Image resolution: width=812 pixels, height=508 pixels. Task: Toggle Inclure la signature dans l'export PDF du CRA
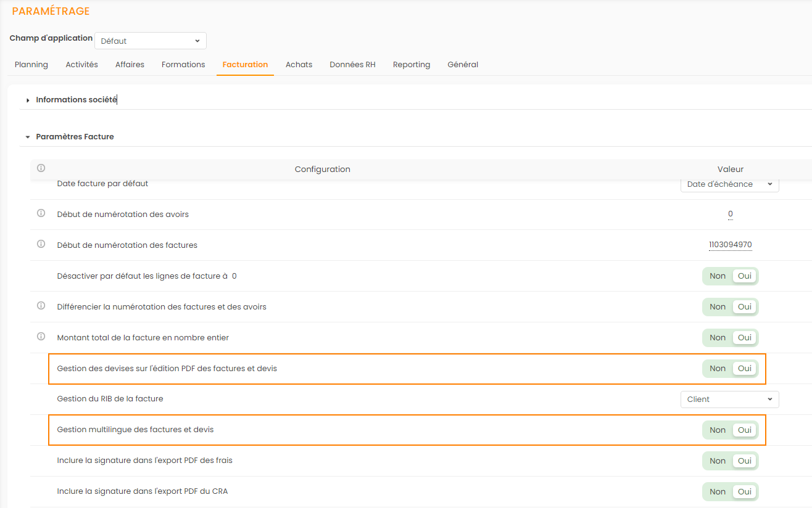[730, 492]
